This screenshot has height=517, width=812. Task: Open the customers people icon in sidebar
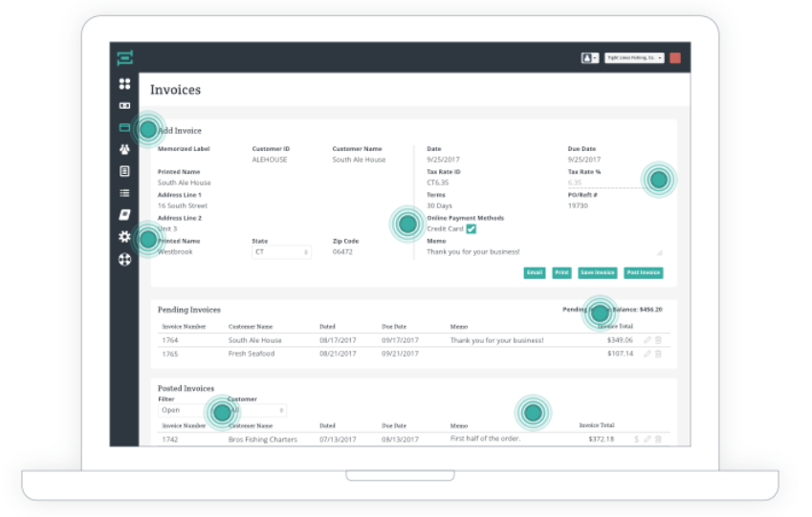point(124,149)
